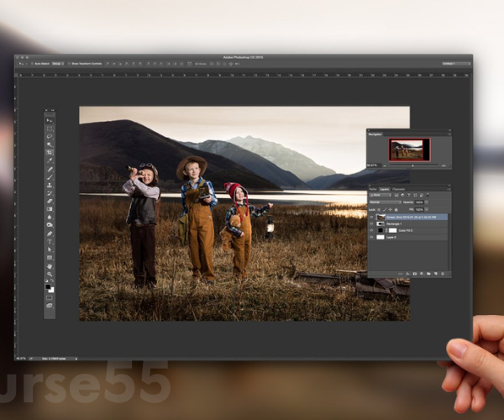Viewport: 504px width, 420px height.
Task: Hide the Layer 0 layer
Action: coord(371,237)
